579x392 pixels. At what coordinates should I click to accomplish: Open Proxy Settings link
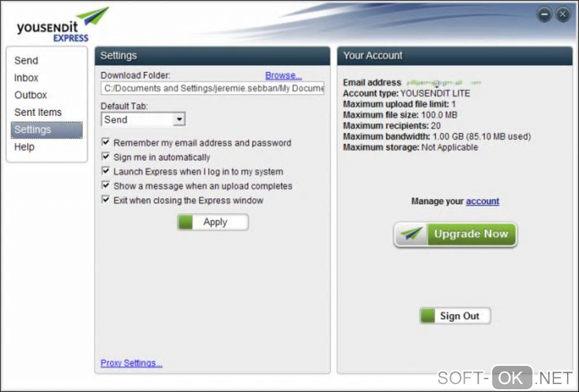click(x=132, y=363)
